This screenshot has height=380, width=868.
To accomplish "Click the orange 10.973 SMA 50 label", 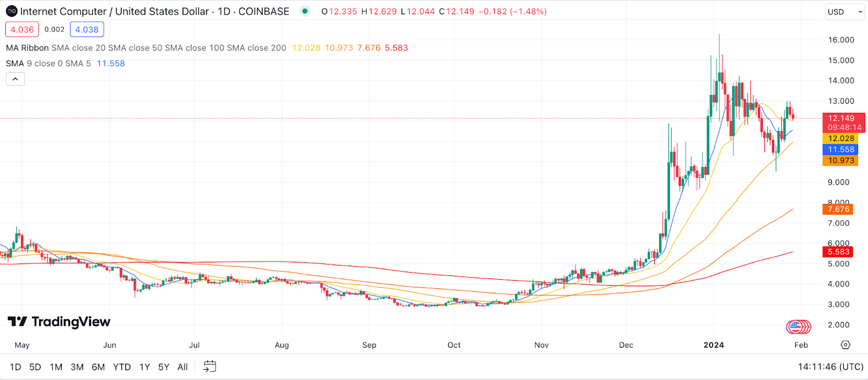I will [841, 160].
